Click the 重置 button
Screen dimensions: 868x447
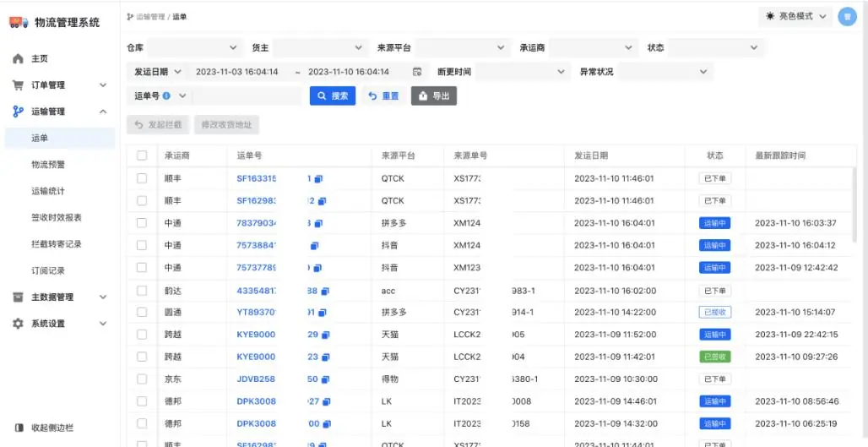coord(383,95)
